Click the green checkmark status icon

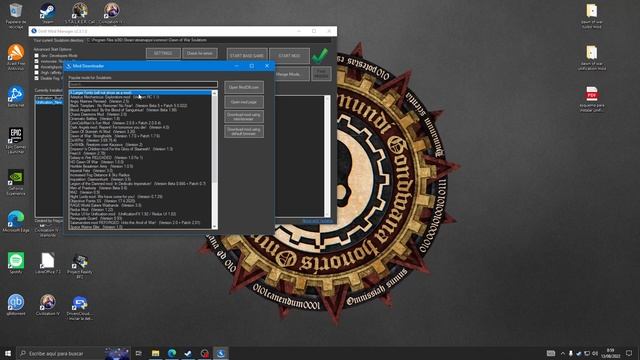point(320,56)
